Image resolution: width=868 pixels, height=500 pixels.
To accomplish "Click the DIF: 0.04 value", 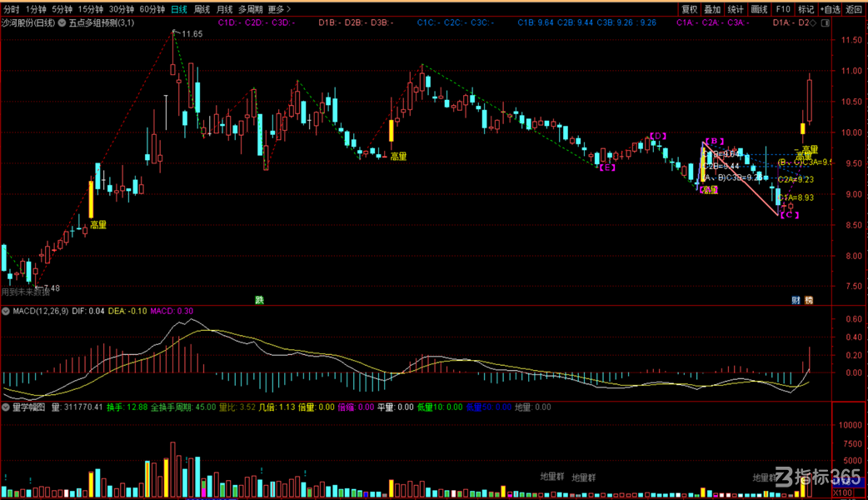I will click(x=88, y=311).
